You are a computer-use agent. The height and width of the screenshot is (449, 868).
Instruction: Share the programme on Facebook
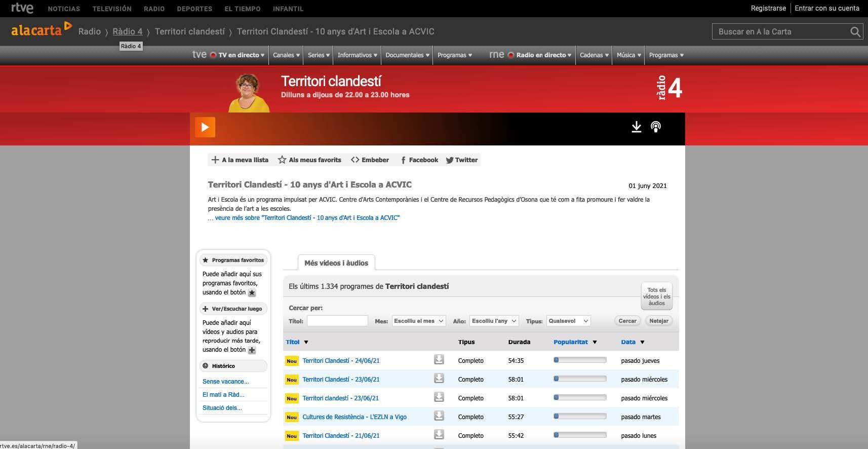click(419, 160)
